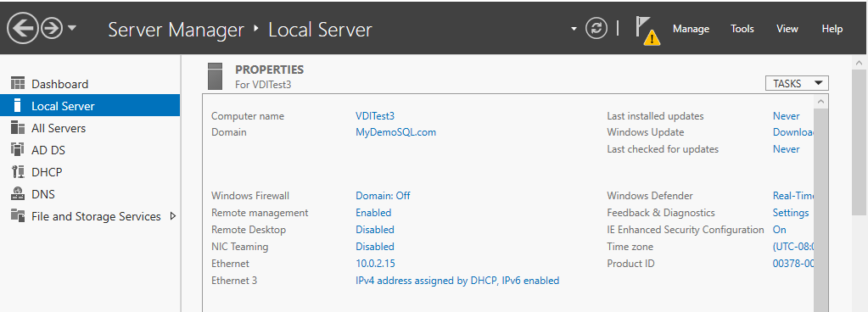Screen dimensions: 868x312
Task: Click the VDITest3 computer name link
Action: click(x=375, y=116)
